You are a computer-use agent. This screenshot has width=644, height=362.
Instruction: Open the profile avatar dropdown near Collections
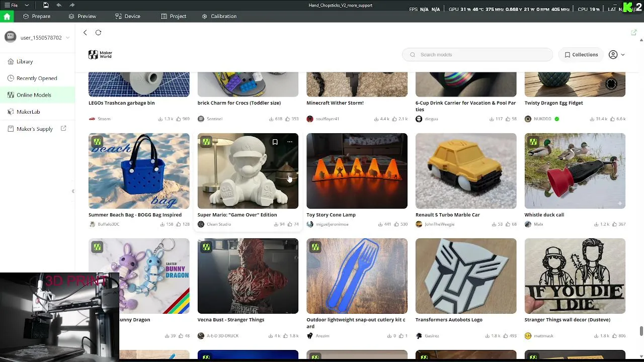(x=616, y=55)
